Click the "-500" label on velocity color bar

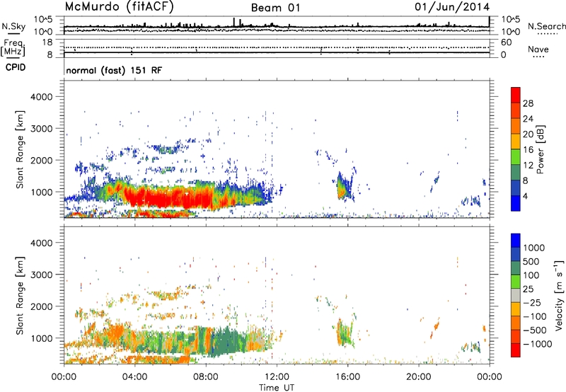tap(535, 330)
